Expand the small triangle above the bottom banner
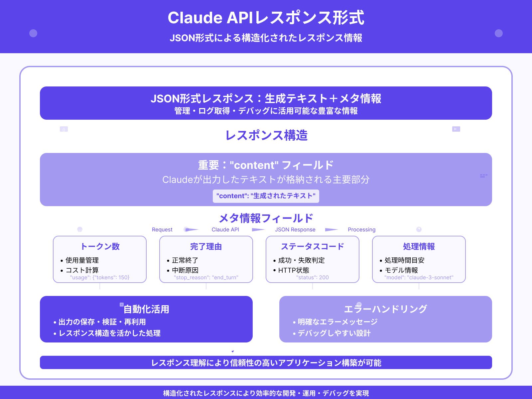This screenshot has height=399, width=532. (233, 351)
